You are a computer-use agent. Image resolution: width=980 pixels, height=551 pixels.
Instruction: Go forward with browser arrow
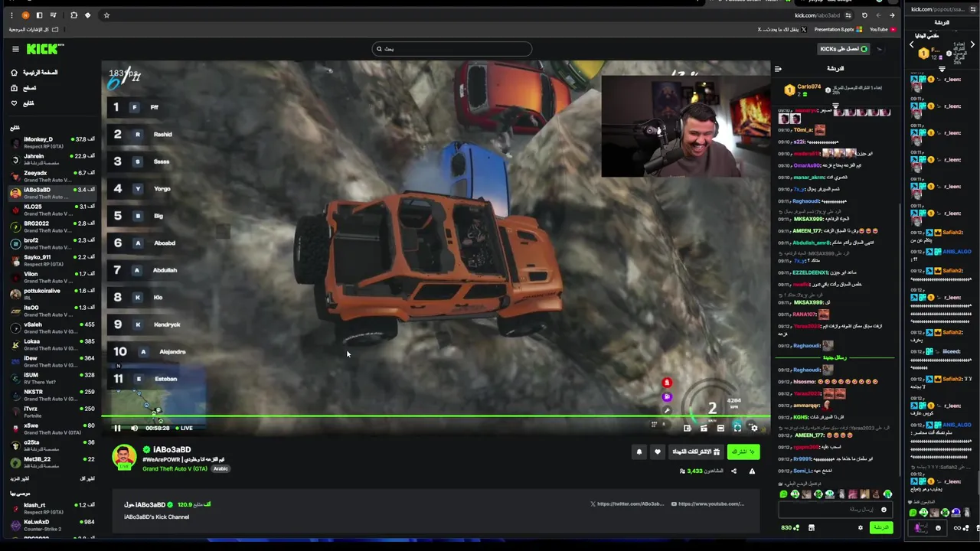[x=892, y=15]
